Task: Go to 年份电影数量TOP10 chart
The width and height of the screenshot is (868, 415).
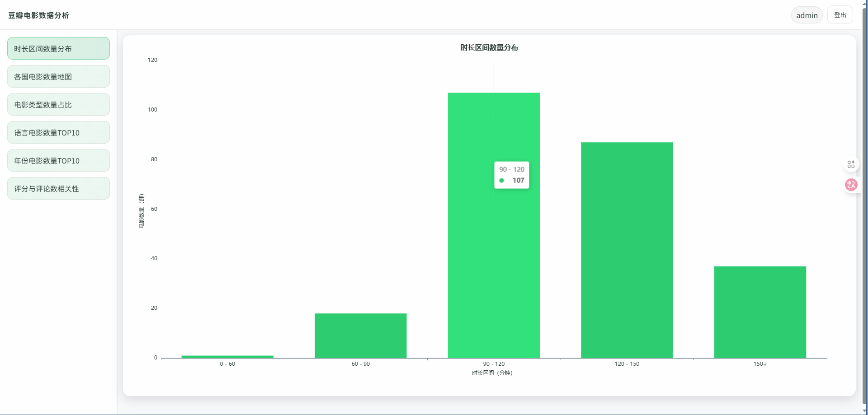Action: point(58,161)
